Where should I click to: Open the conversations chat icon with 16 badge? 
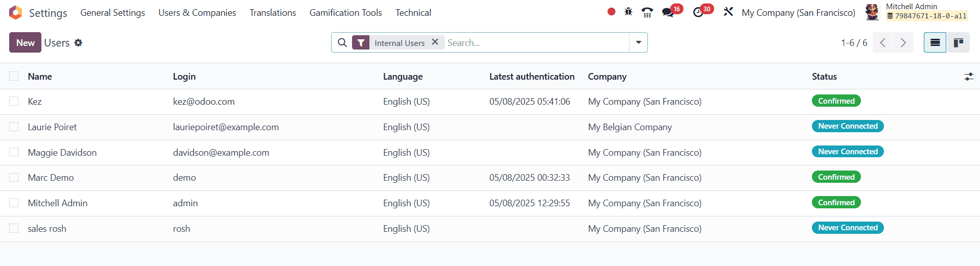pos(668,12)
